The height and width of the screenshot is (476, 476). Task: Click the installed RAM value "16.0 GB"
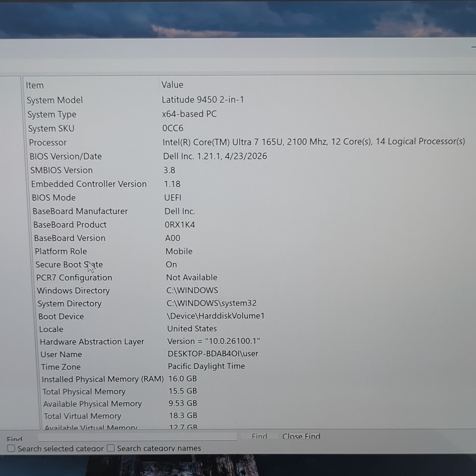tap(183, 379)
